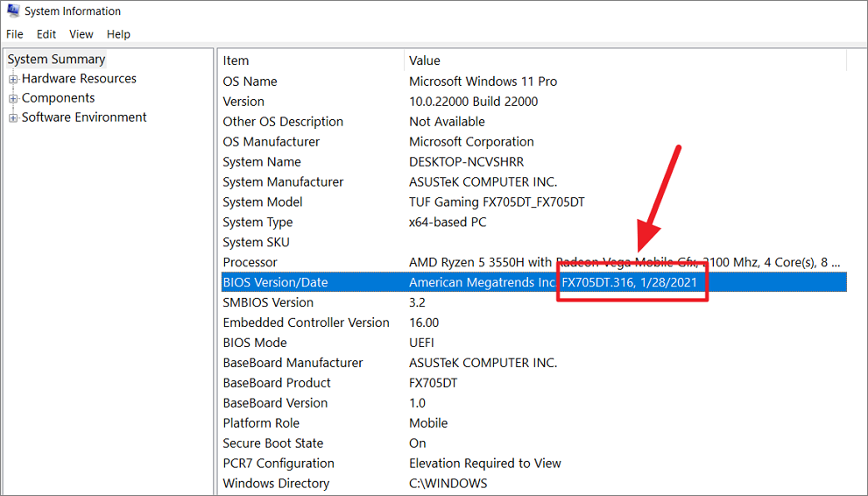Select the PCR7 Configuration row
Screen dimensions: 868x496
tap(533, 463)
